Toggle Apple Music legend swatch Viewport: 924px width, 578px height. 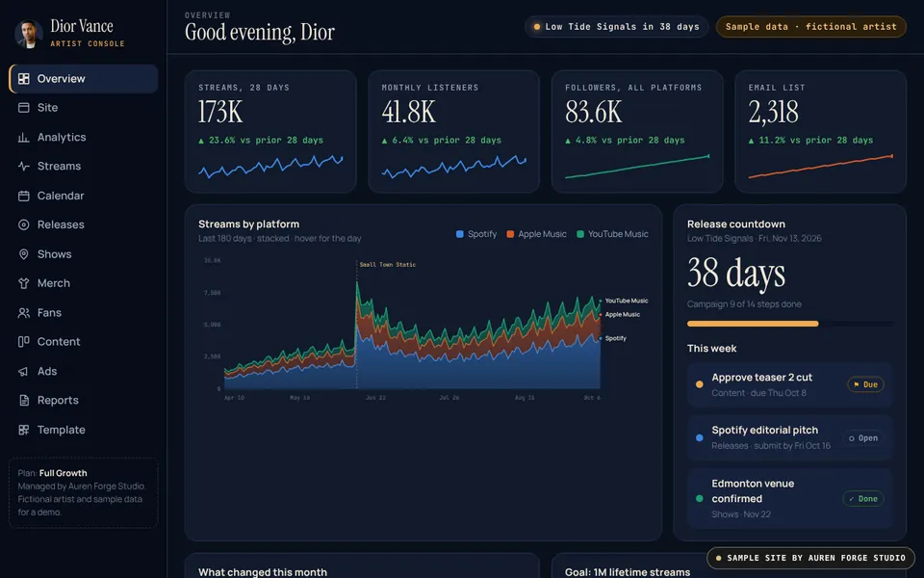tap(510, 234)
